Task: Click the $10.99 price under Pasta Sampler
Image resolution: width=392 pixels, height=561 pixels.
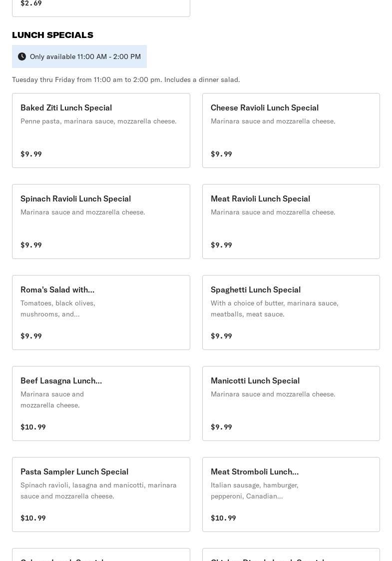Action: (x=33, y=518)
